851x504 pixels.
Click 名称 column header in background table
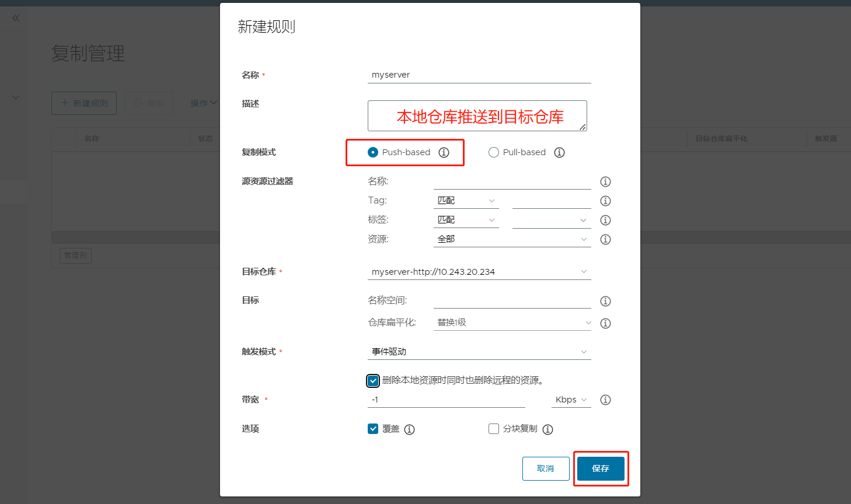tap(92, 139)
